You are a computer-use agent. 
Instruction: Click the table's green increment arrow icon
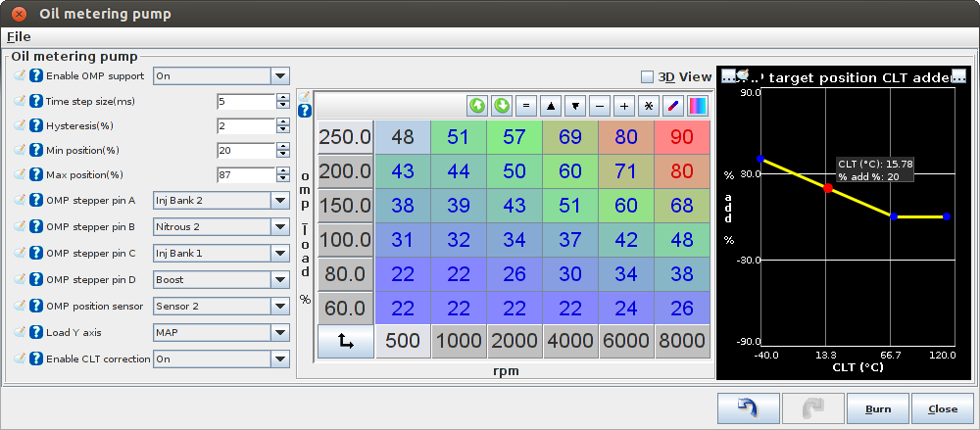coord(477,106)
